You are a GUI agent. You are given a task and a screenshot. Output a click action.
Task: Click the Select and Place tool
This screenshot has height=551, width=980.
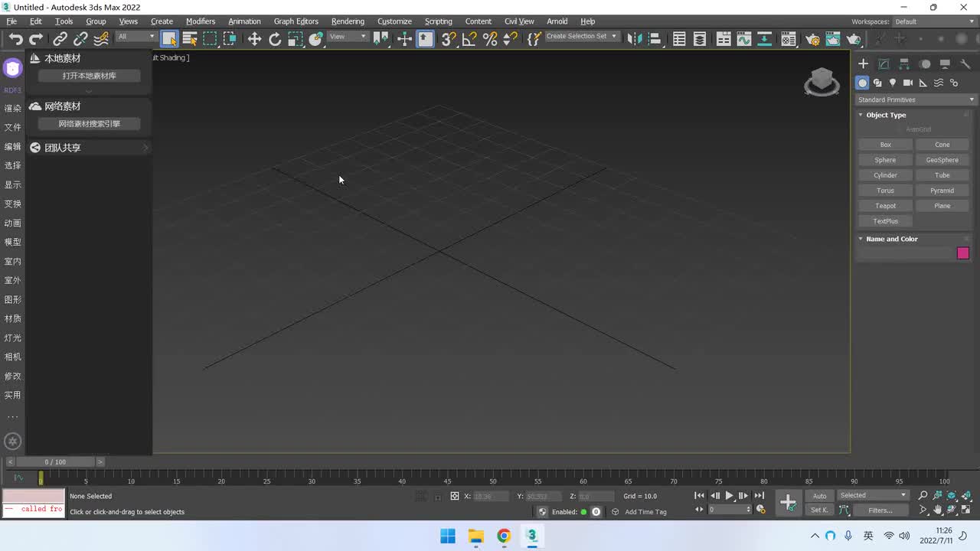[x=315, y=39]
